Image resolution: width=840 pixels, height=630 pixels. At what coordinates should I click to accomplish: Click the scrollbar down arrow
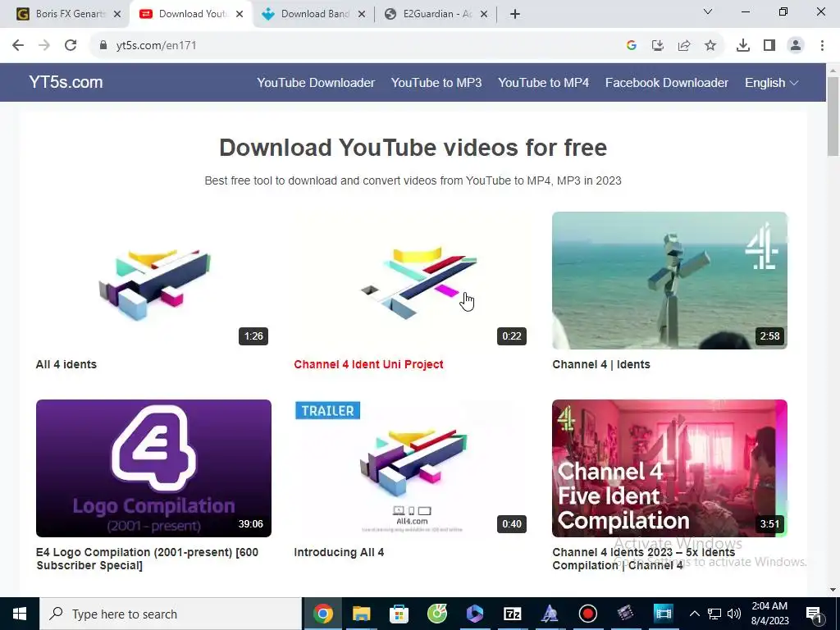pos(833,590)
